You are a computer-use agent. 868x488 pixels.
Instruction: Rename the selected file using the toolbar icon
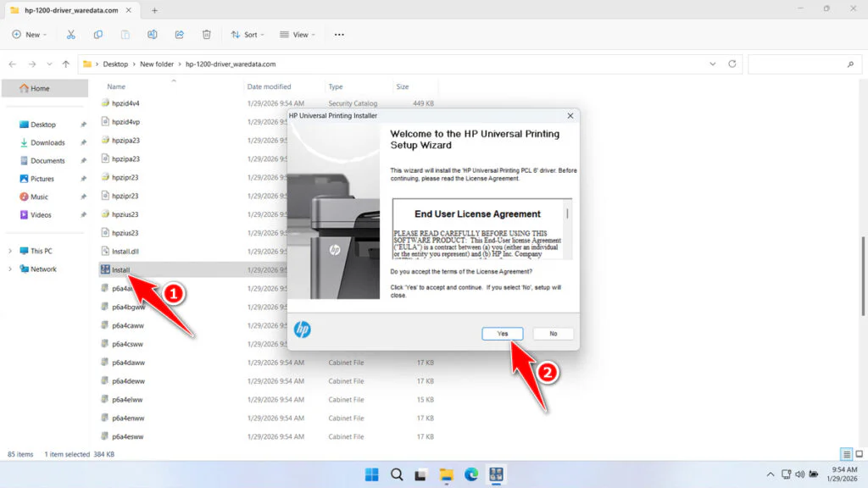click(153, 35)
